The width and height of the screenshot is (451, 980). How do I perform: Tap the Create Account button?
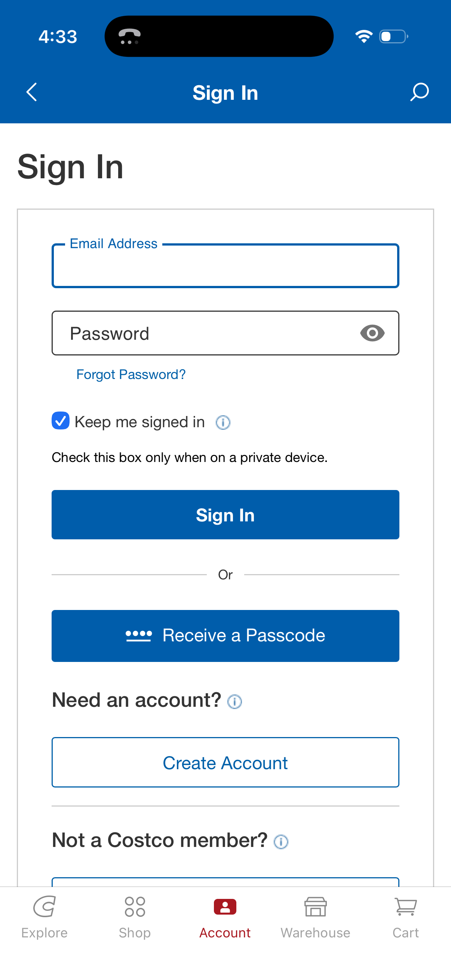click(x=225, y=762)
